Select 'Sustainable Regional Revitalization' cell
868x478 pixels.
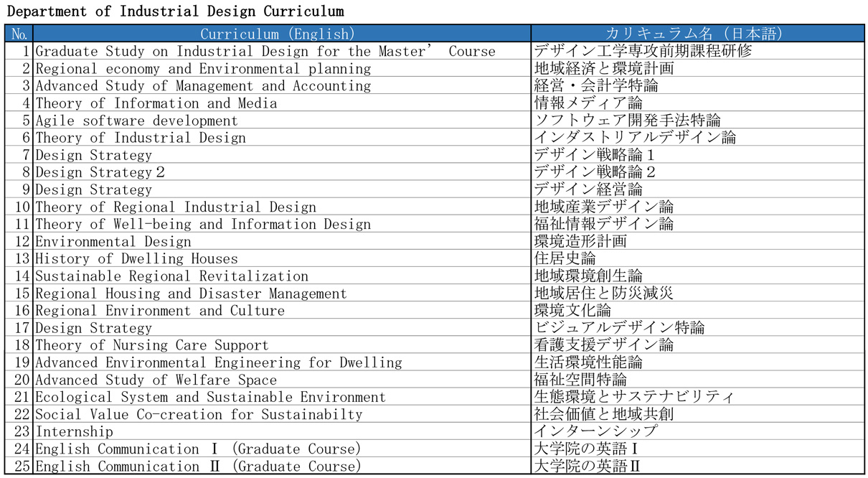[x=282, y=276]
